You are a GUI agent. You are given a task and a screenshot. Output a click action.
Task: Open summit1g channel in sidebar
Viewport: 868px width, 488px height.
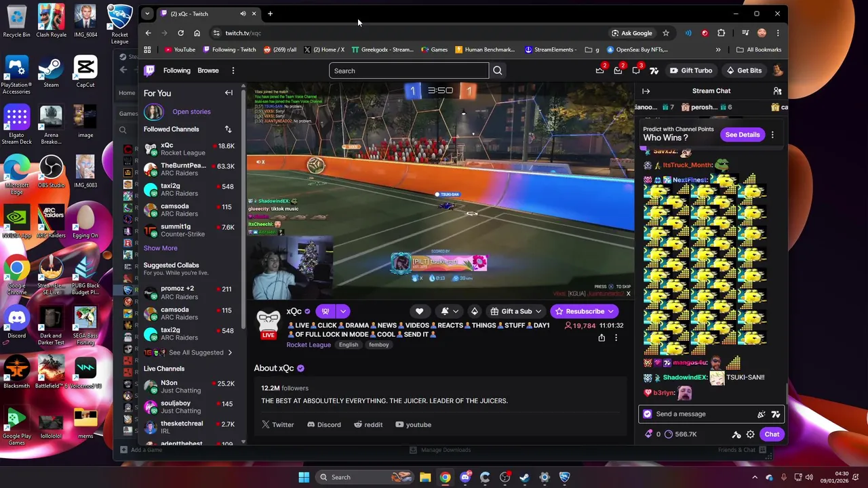pyautogui.click(x=189, y=230)
